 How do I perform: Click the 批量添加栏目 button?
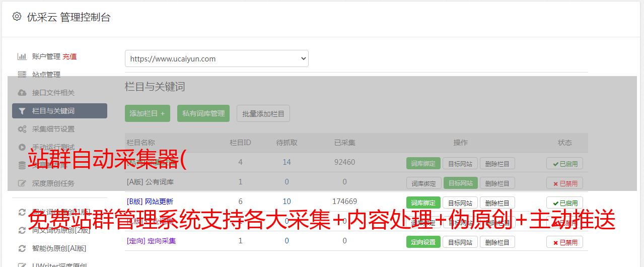coord(263,113)
